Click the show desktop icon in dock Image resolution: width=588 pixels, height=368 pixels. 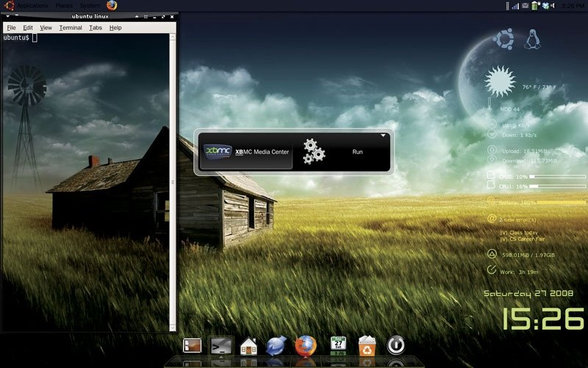[193, 345]
